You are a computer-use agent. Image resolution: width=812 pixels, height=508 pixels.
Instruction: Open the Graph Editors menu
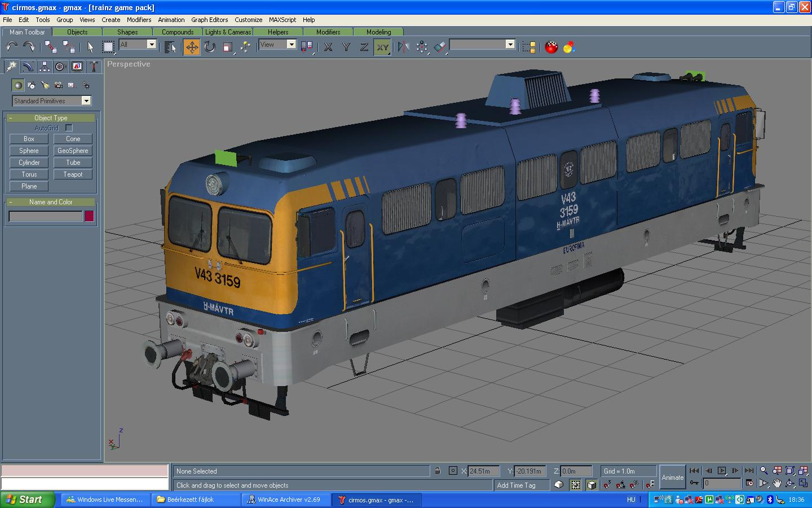[209, 20]
